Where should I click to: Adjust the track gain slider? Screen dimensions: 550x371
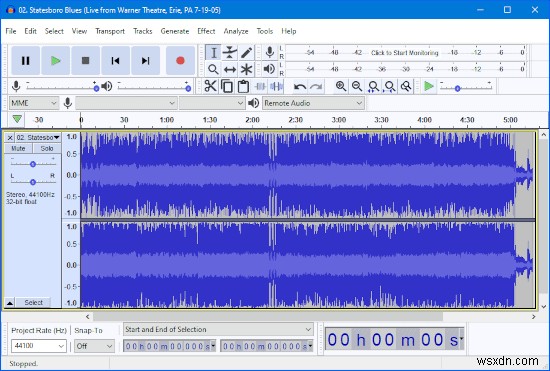point(33,164)
